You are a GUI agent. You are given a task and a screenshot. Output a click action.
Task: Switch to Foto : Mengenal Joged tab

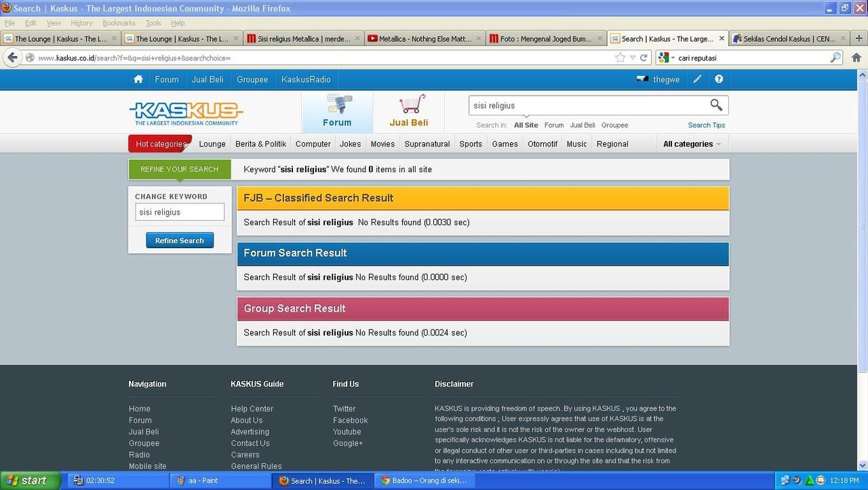(546, 39)
